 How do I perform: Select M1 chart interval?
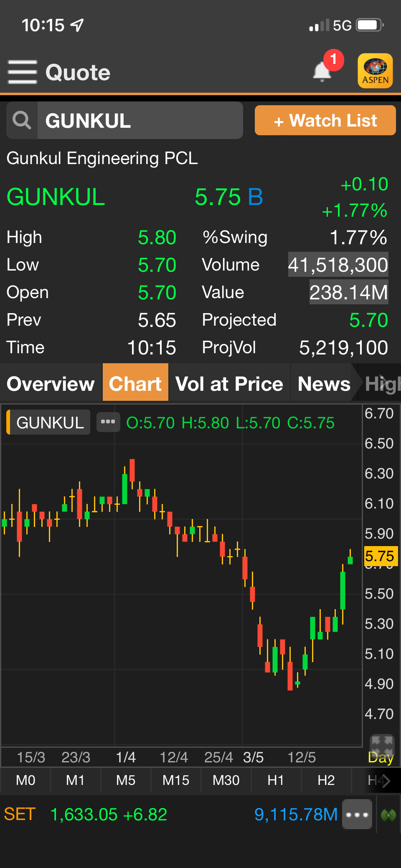click(76, 780)
